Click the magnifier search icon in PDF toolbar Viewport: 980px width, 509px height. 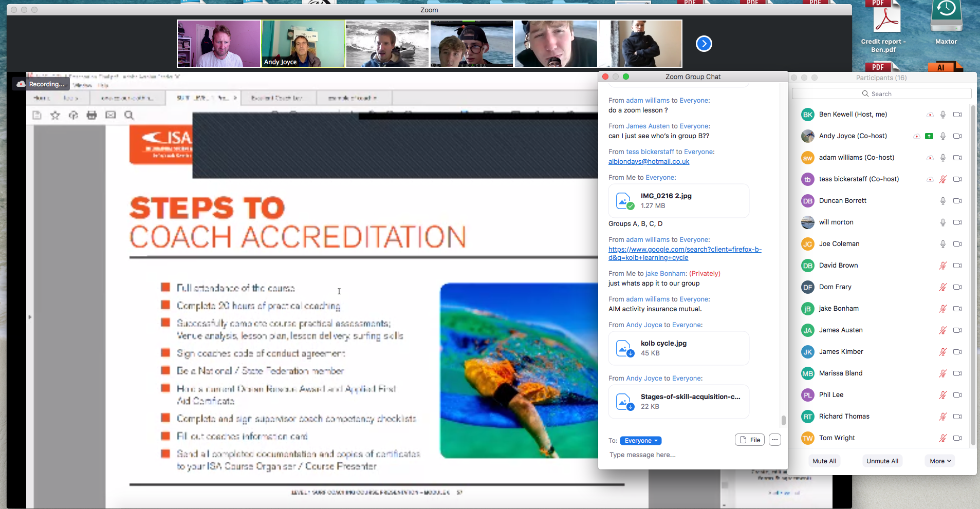(x=129, y=115)
